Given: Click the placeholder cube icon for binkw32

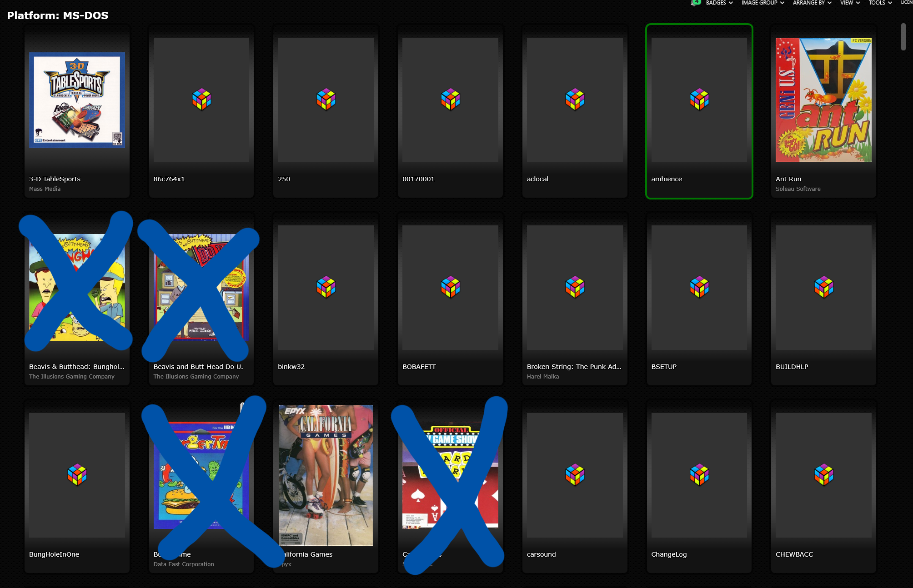Looking at the screenshot, I should tap(326, 287).
